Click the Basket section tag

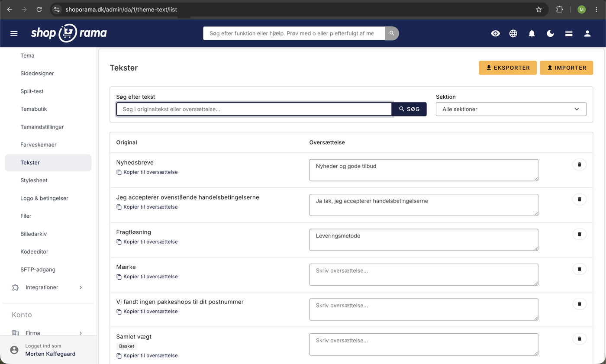127,346
